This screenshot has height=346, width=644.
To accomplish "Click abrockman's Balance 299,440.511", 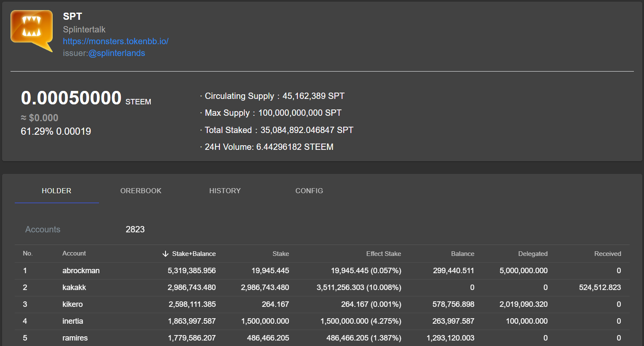I will point(454,271).
